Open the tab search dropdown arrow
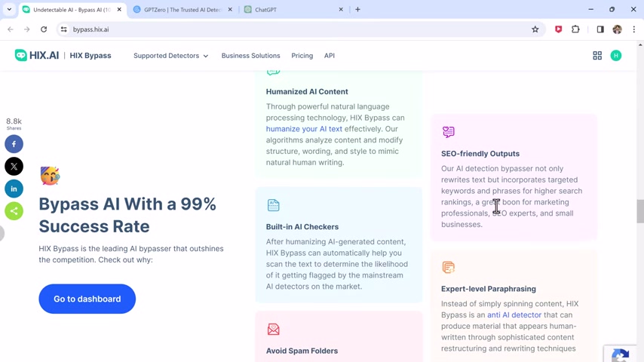The width and height of the screenshot is (644, 362). tap(9, 10)
